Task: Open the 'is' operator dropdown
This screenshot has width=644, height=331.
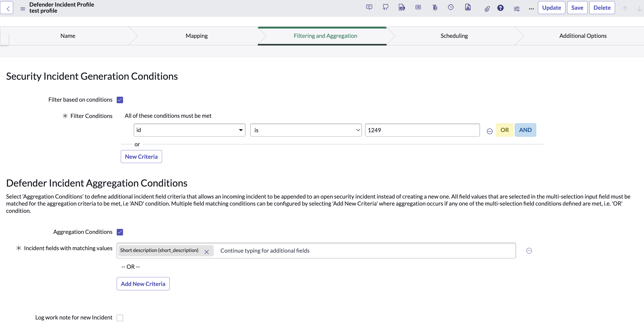Action: (306, 130)
